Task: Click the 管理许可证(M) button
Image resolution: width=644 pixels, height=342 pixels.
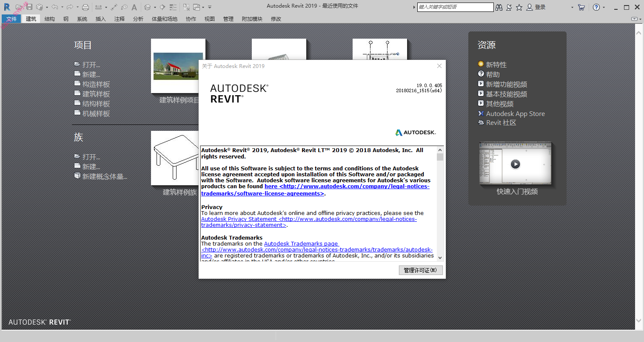Action: click(421, 270)
